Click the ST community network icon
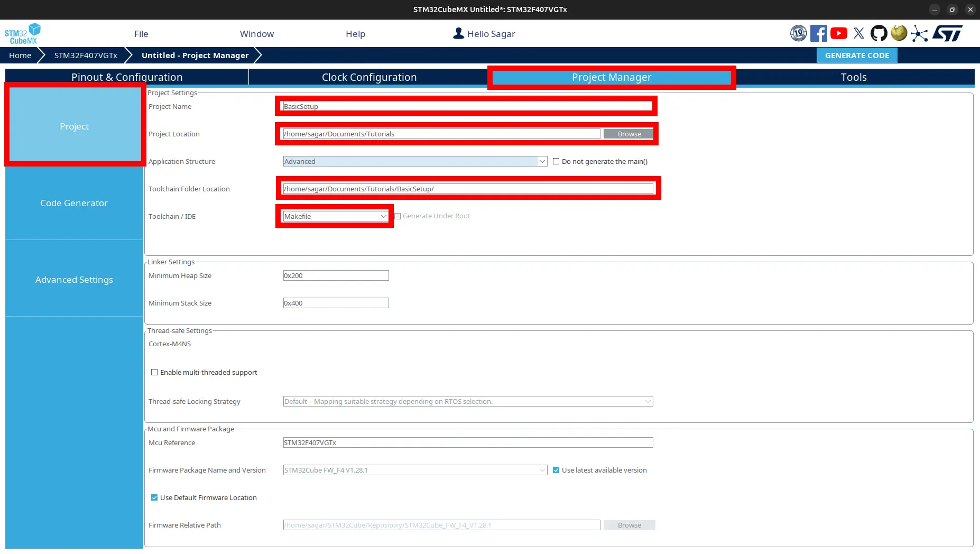The width and height of the screenshot is (980, 554). (919, 34)
